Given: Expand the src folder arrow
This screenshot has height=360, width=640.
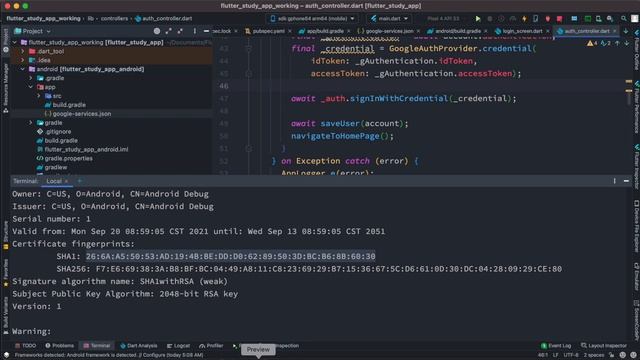Looking at the screenshot, I should coord(39,96).
